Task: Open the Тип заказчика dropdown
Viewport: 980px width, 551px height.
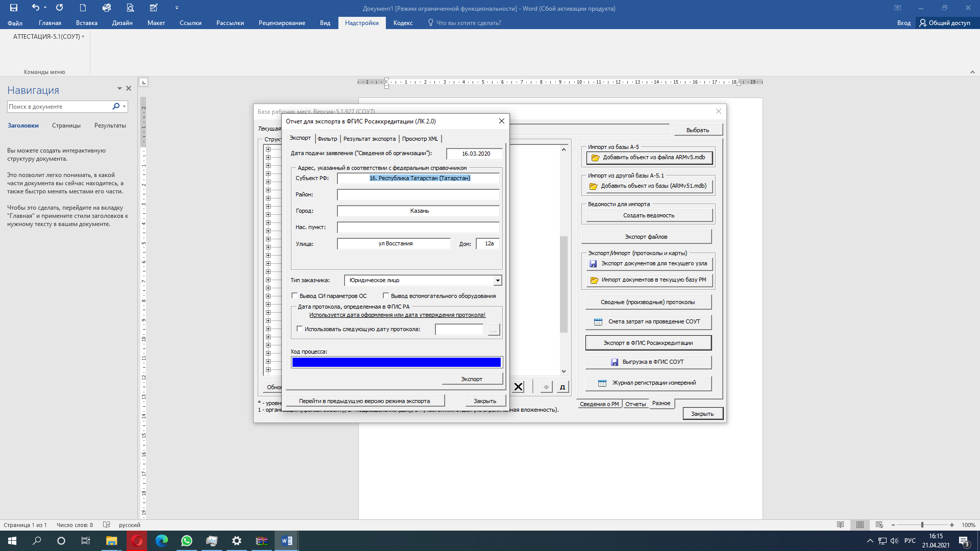Action: click(497, 280)
